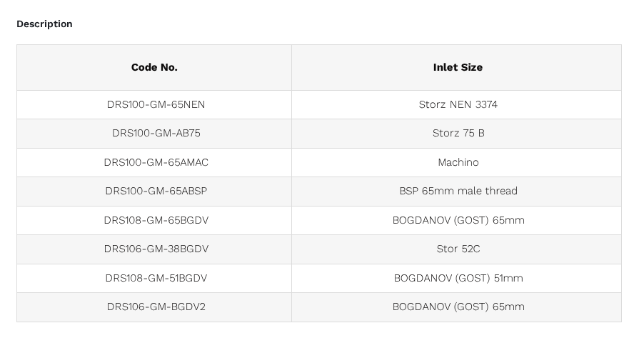Select code DRS108-GM-65BGDV
The width and height of the screenshot is (644, 343).
[x=156, y=220]
